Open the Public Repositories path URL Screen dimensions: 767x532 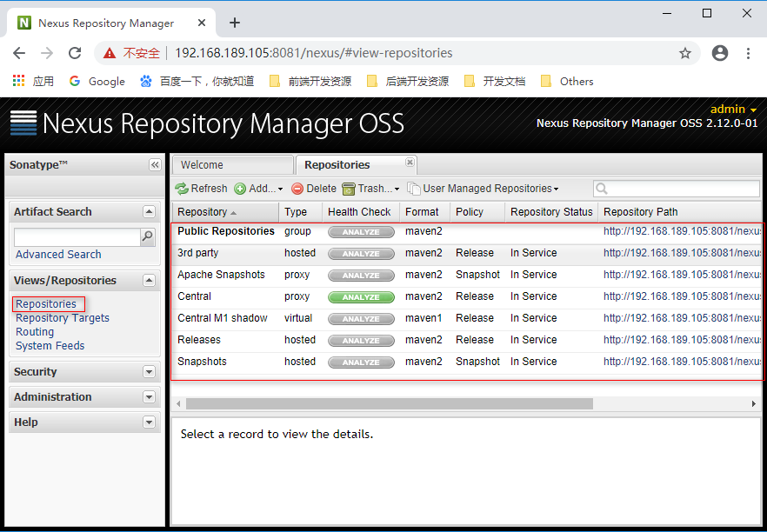[x=683, y=231]
